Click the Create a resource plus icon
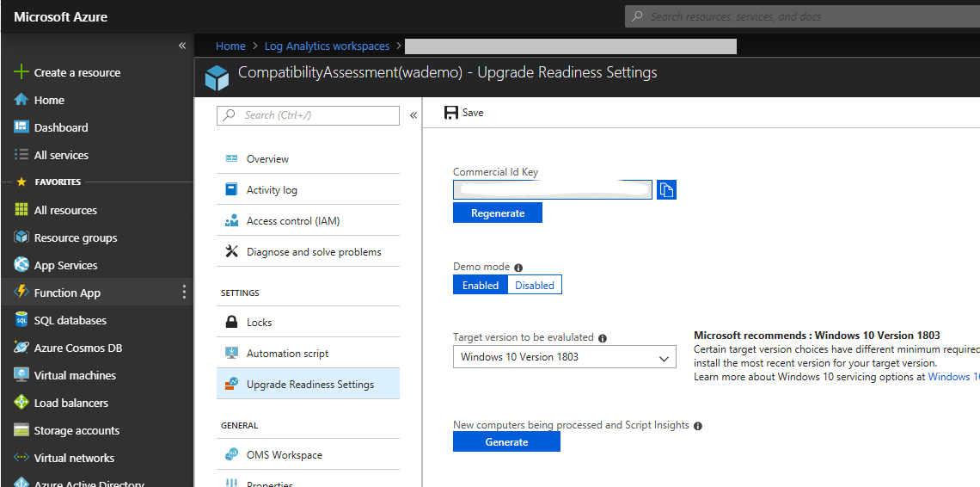Image resolution: width=980 pixels, height=487 pixels. 21,72
